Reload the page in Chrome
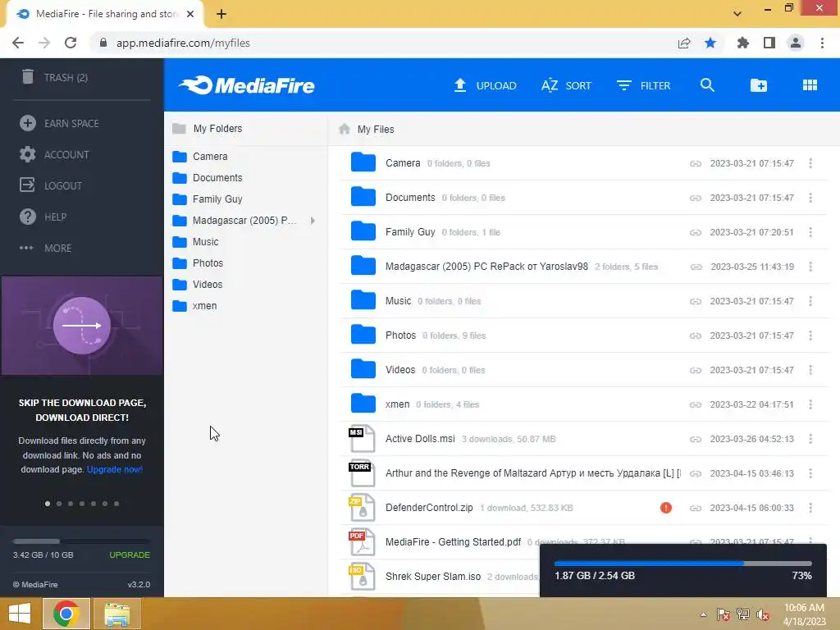Screen dimensions: 840x630 (71, 43)
